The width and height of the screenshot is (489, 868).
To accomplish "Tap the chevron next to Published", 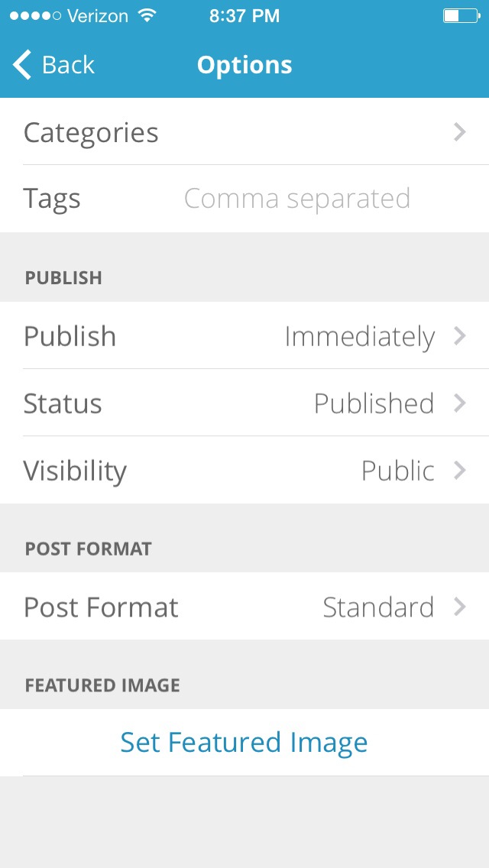I will [x=459, y=403].
